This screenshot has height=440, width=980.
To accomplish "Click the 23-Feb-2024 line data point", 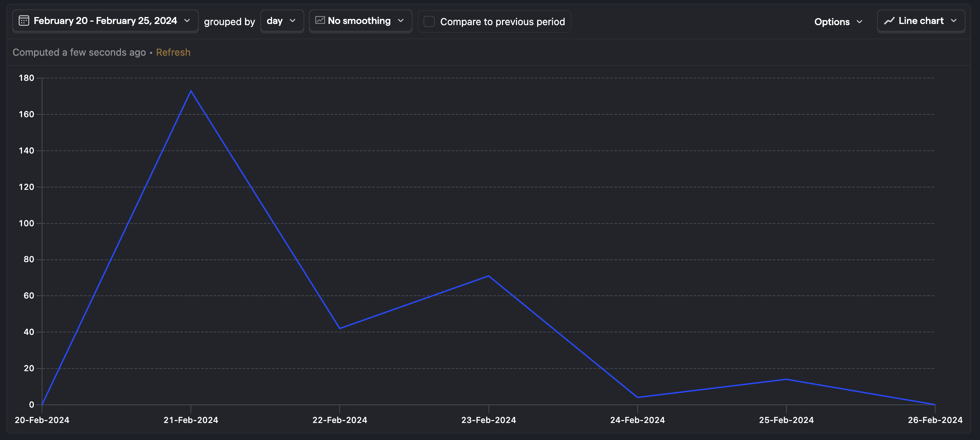I will point(488,276).
